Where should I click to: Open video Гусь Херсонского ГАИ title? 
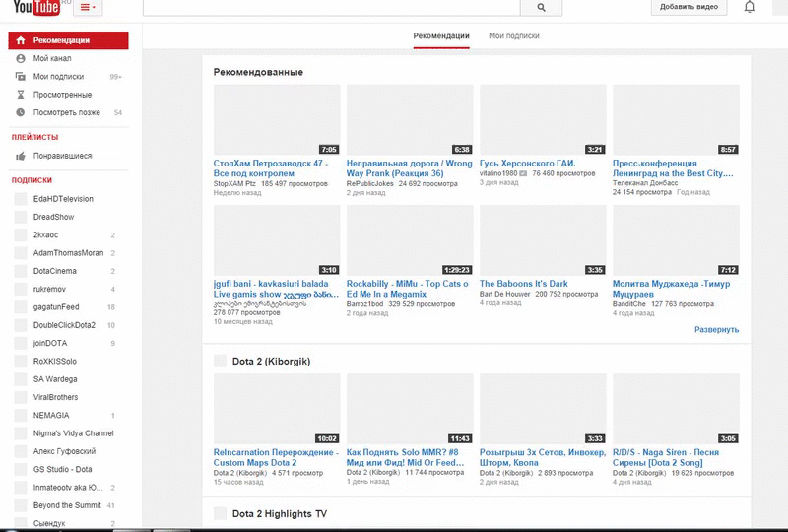click(528, 164)
